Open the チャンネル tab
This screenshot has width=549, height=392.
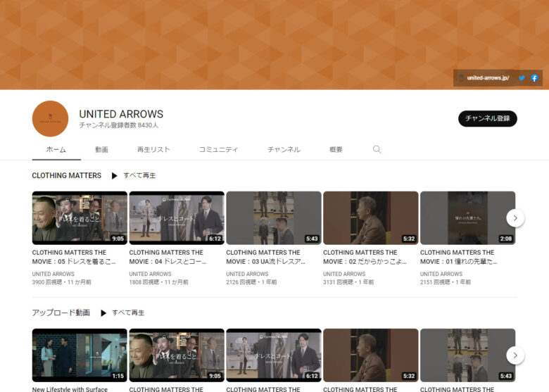pos(284,150)
